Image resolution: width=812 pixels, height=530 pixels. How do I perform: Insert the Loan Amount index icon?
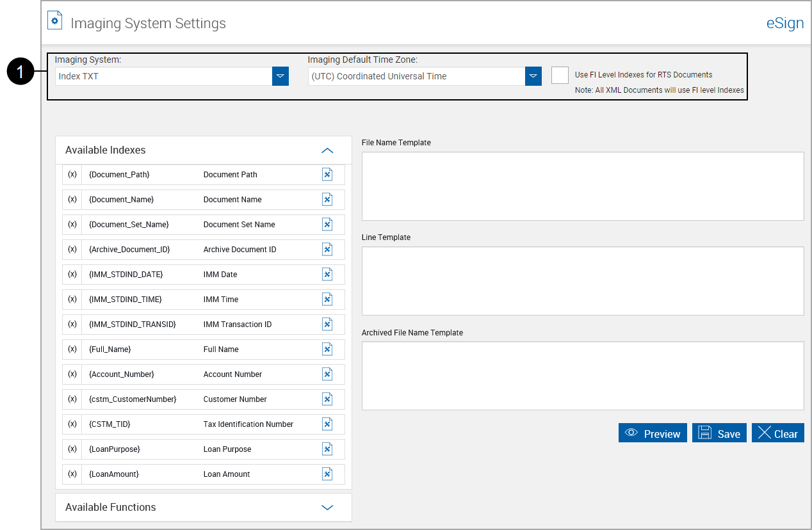pos(327,474)
